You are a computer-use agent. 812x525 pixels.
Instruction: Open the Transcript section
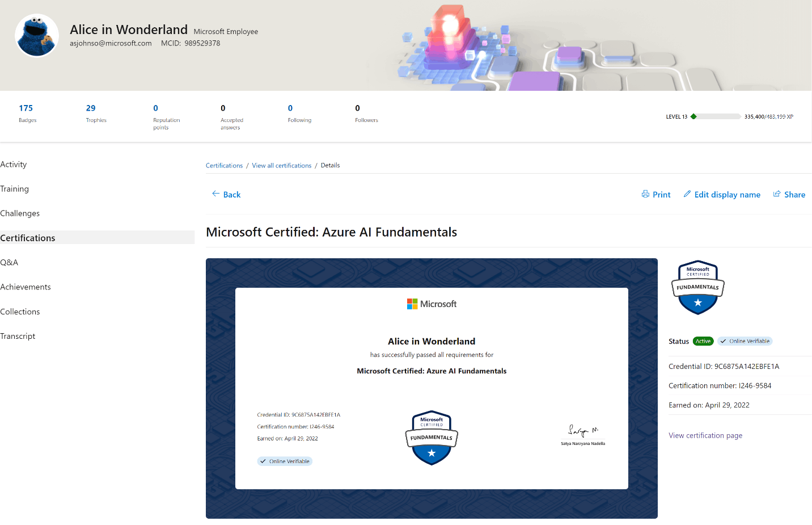pos(18,337)
